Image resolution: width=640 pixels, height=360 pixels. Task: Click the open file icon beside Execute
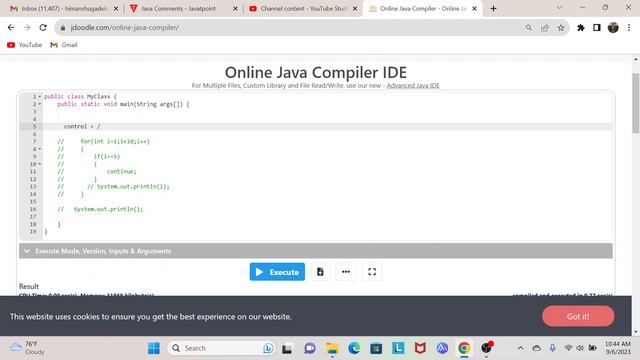320,272
